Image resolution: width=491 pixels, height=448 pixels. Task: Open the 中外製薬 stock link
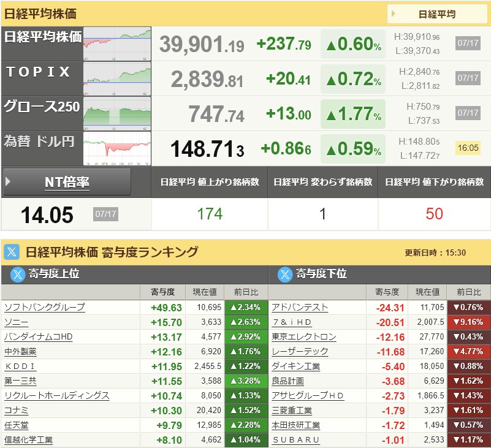[20, 351]
